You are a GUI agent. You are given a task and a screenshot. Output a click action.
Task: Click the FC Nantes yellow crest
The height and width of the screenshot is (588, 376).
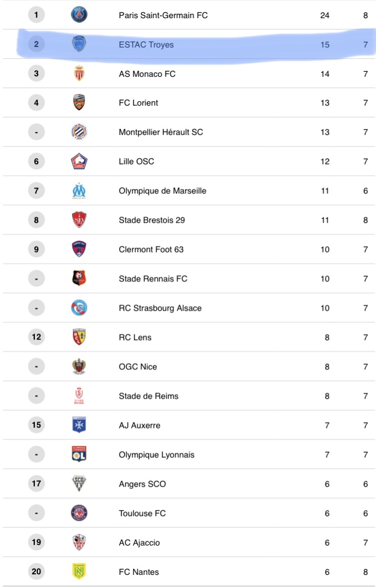pos(79,571)
